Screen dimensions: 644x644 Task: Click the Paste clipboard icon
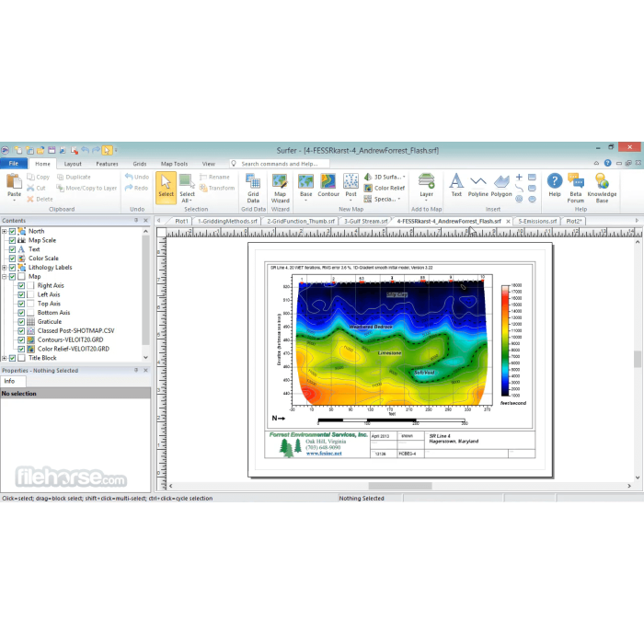point(14,185)
